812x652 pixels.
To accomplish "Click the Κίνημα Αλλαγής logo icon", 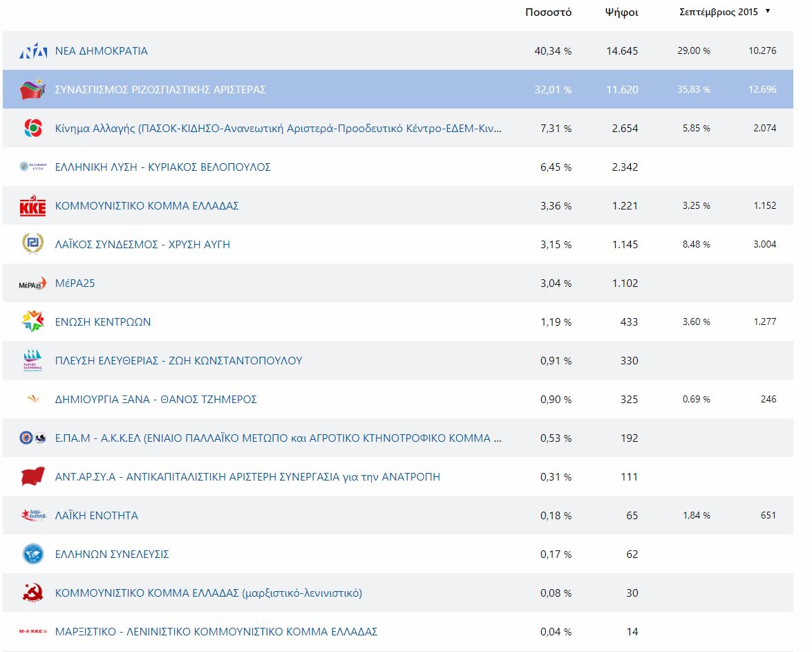I will (x=32, y=128).
